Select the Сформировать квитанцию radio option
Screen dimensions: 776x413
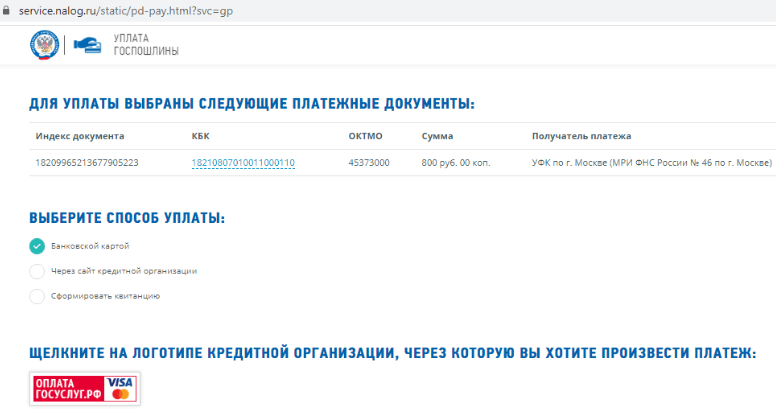pyautogui.click(x=37, y=296)
